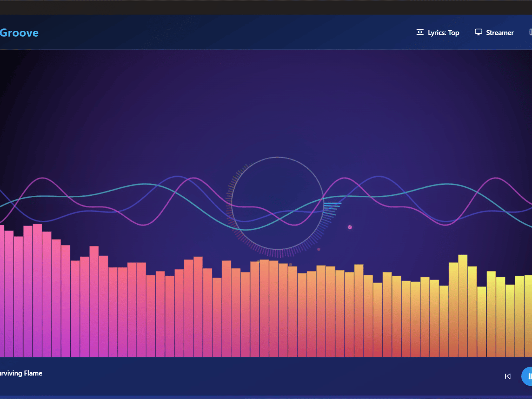532x399 pixels.
Task: Toggle the Lyrics: Top position button
Action: pos(438,32)
